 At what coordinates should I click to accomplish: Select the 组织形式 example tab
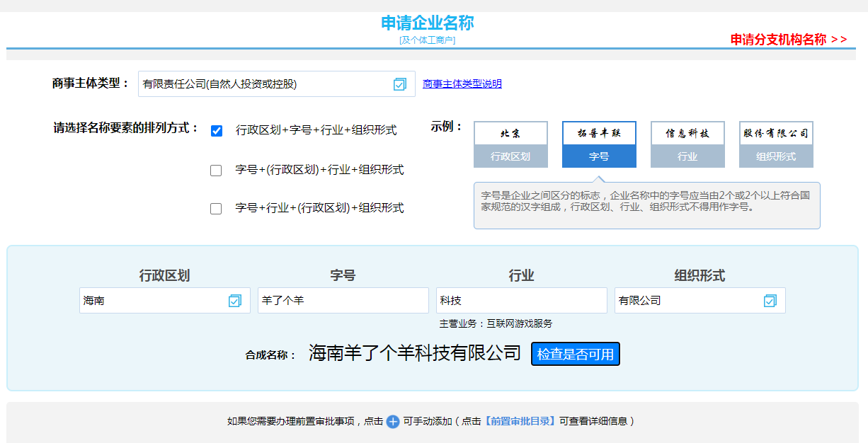pos(776,144)
